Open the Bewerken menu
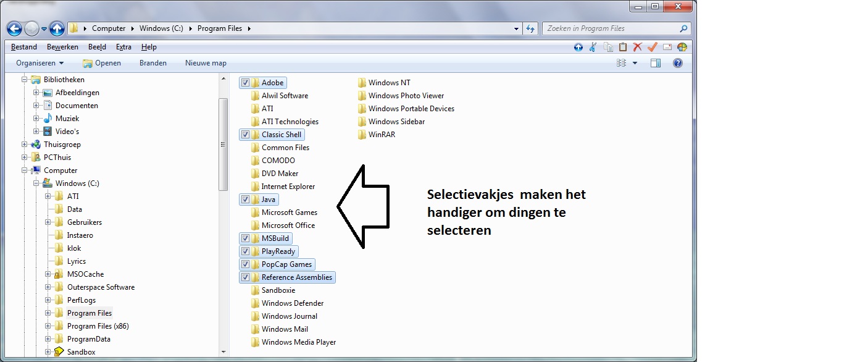868x362 pixels. (62, 47)
